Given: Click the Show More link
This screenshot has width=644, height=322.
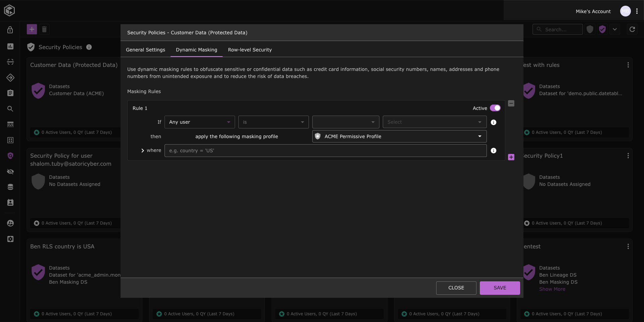Looking at the screenshot, I should [552, 289].
